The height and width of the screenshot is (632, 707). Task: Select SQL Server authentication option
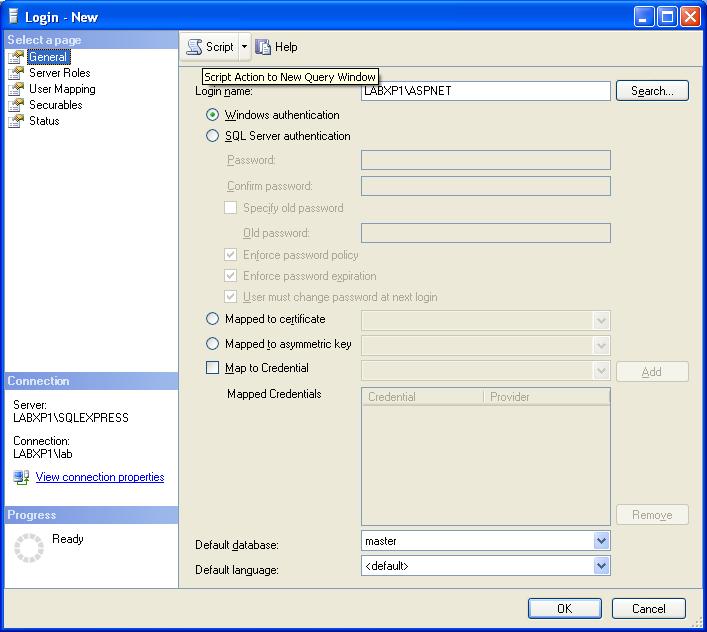212,136
